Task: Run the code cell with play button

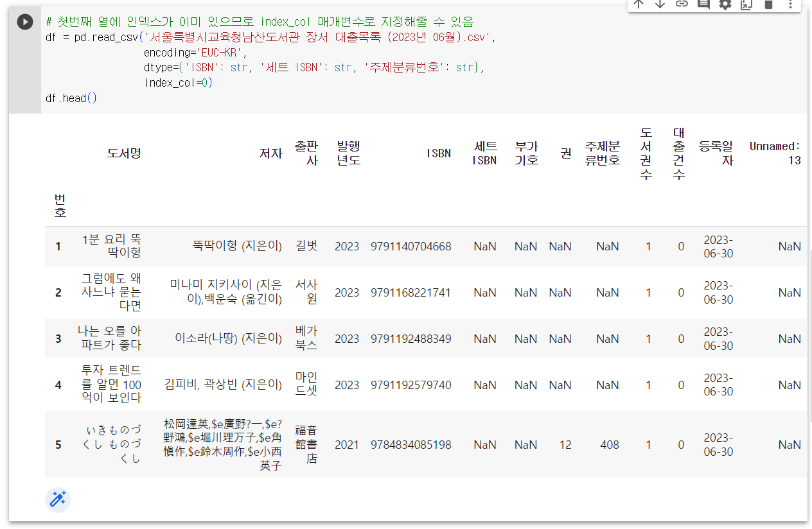Action: pos(25,21)
